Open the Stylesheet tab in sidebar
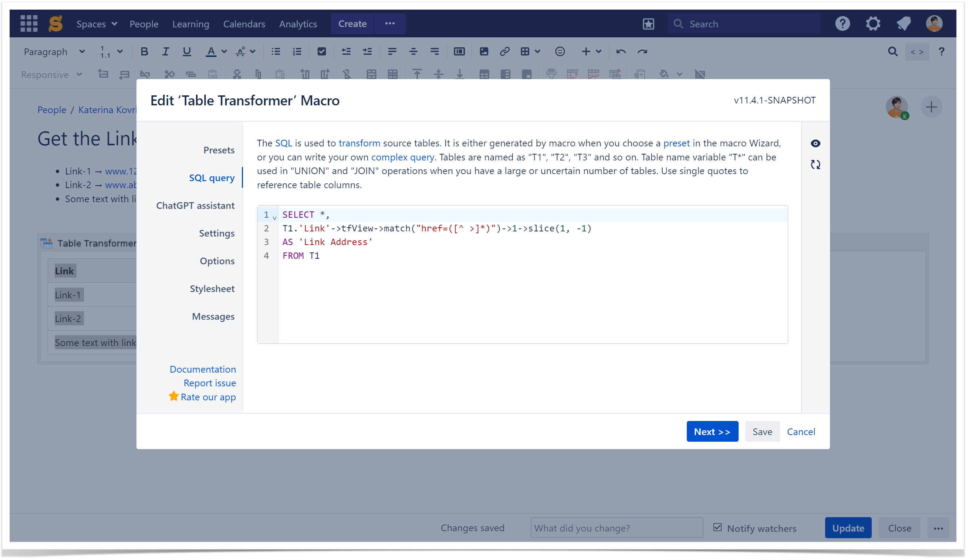 click(x=212, y=289)
